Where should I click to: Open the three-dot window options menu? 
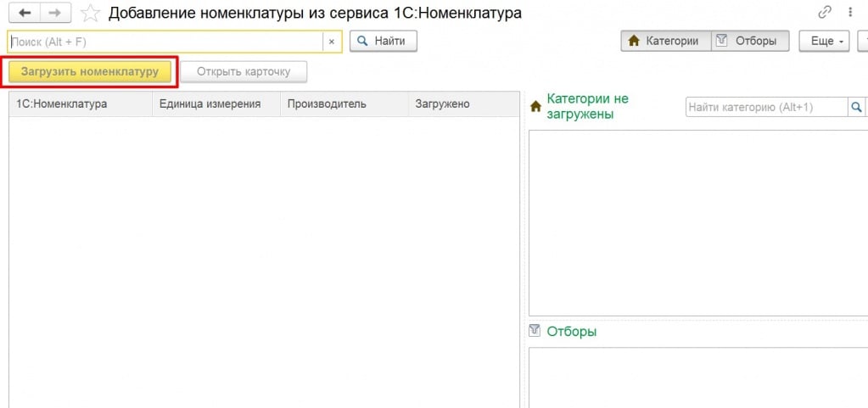(x=849, y=13)
